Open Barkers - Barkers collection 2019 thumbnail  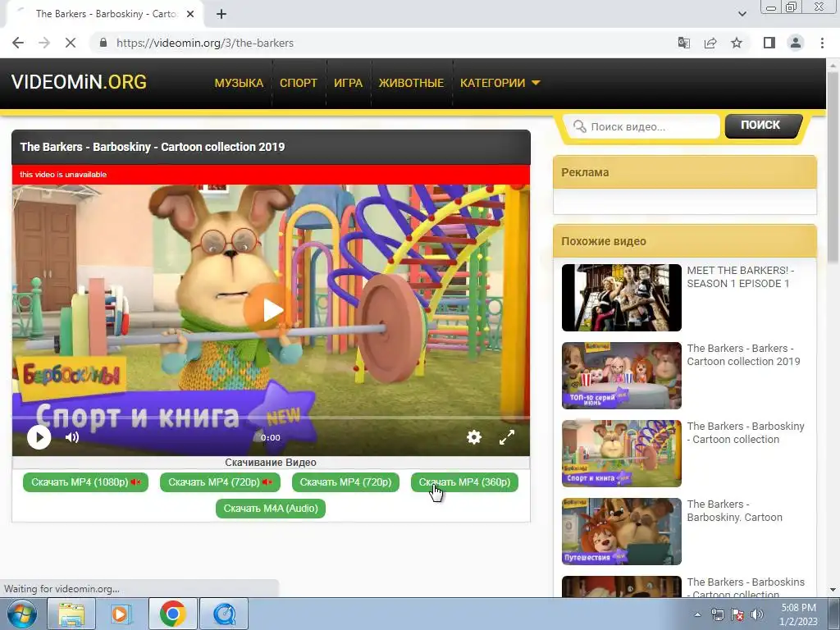pos(622,376)
